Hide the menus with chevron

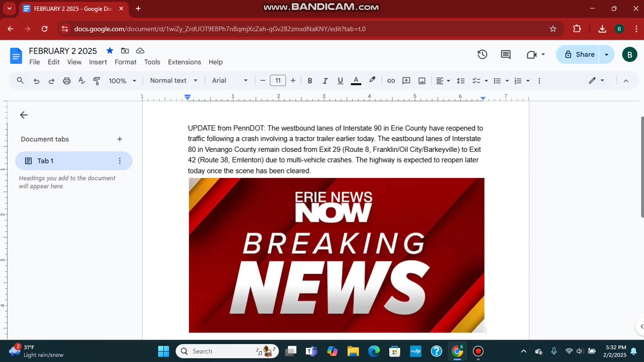click(626, 80)
